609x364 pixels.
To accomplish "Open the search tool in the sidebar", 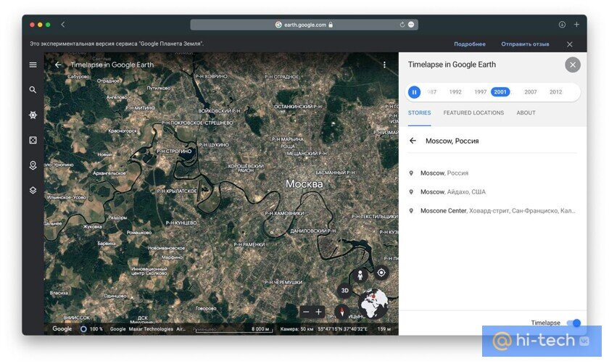I will click(33, 90).
